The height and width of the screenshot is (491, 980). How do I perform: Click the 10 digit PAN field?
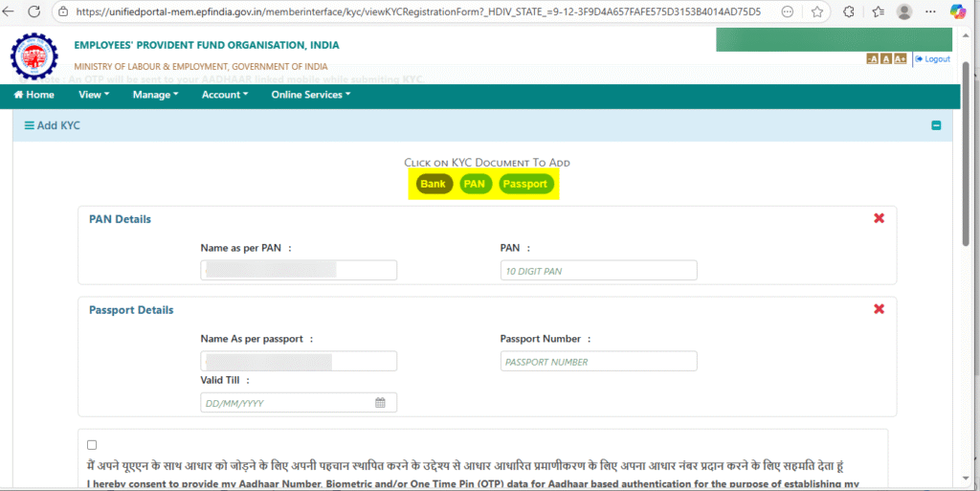click(x=599, y=271)
